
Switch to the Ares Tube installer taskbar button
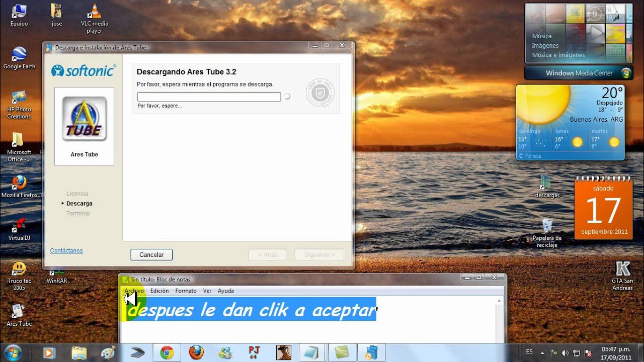point(371,352)
